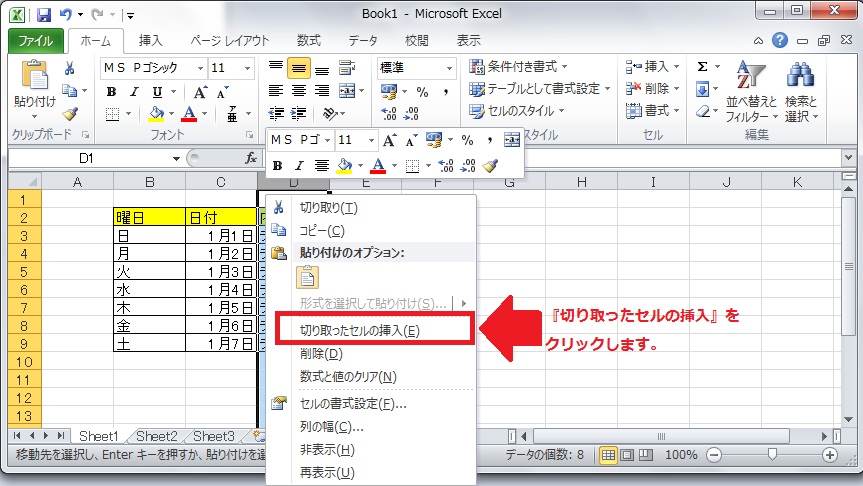The width and height of the screenshot is (863, 486).
Task: Click the decrease indent icon in ribbon
Action: 276,113
